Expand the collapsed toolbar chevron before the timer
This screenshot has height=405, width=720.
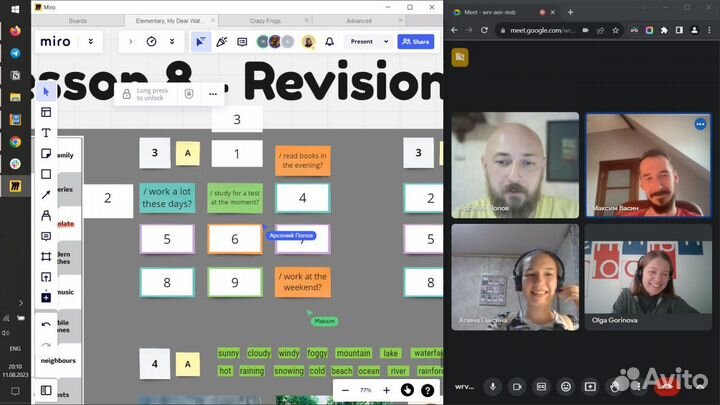click(130, 42)
